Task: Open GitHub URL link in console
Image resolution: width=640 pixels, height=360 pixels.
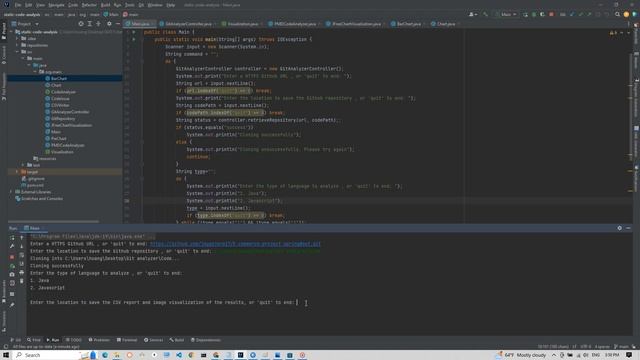Action: 235,244
